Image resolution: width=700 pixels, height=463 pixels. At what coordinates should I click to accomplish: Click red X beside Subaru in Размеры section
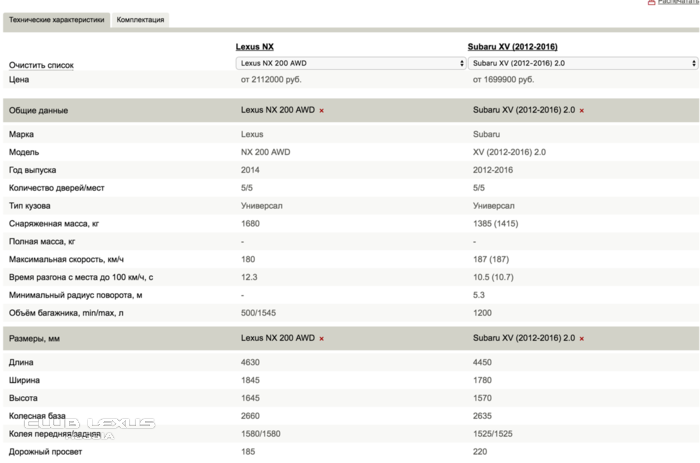tap(581, 339)
